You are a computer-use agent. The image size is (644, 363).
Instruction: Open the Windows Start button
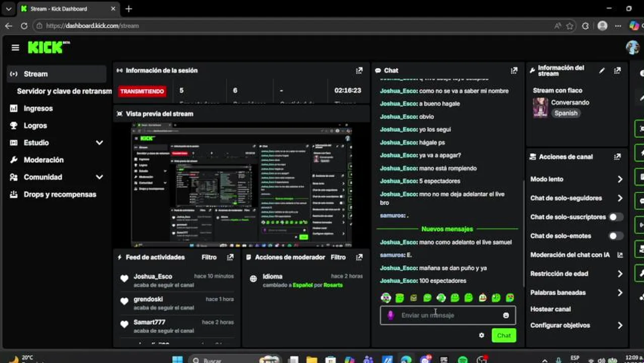177,359
